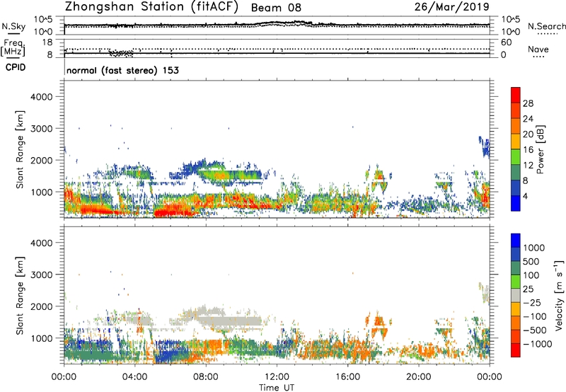Select the 4 value on Power colorbar
The image size is (566, 392).
525,196
